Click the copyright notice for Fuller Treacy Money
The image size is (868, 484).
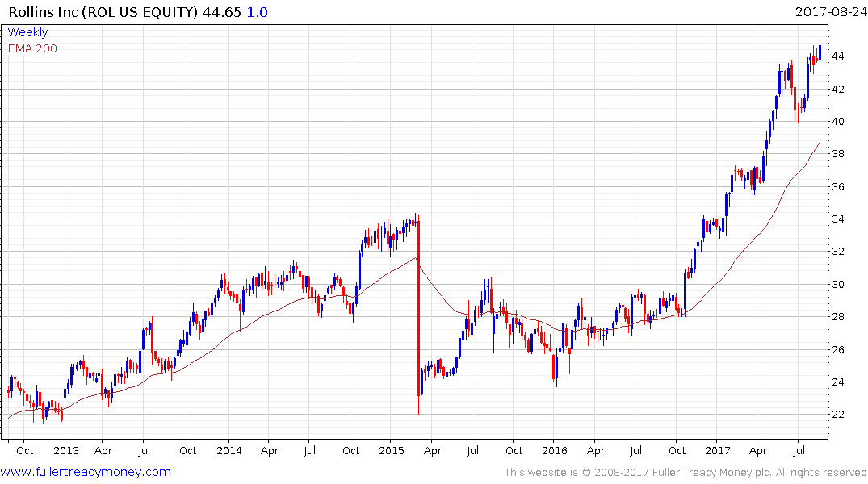(x=686, y=473)
